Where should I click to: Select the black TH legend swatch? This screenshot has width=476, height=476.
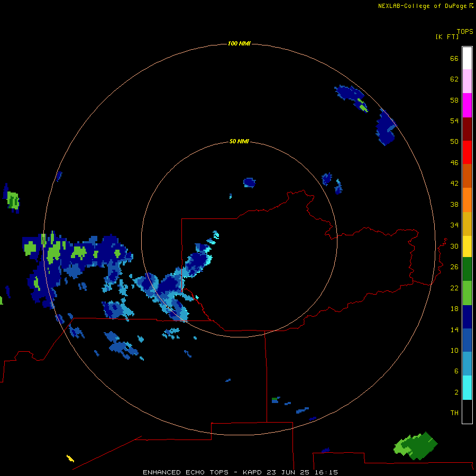point(467,411)
